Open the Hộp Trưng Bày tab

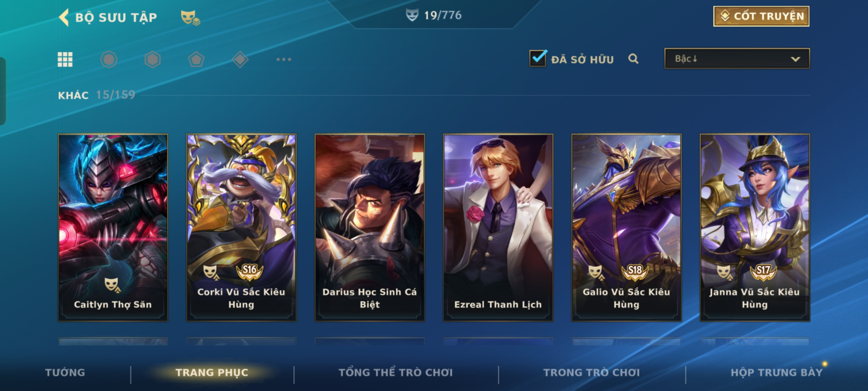pos(776,373)
